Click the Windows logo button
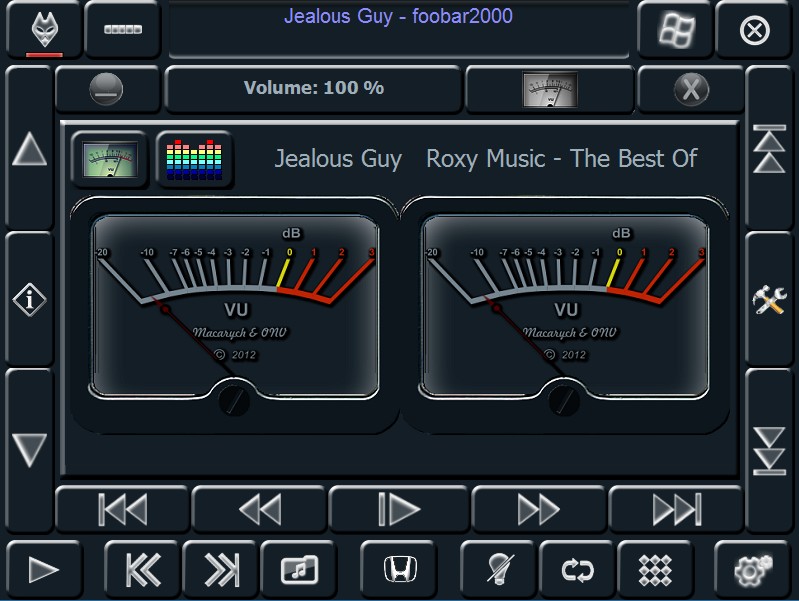Image resolution: width=799 pixels, height=601 pixels. pos(677,30)
